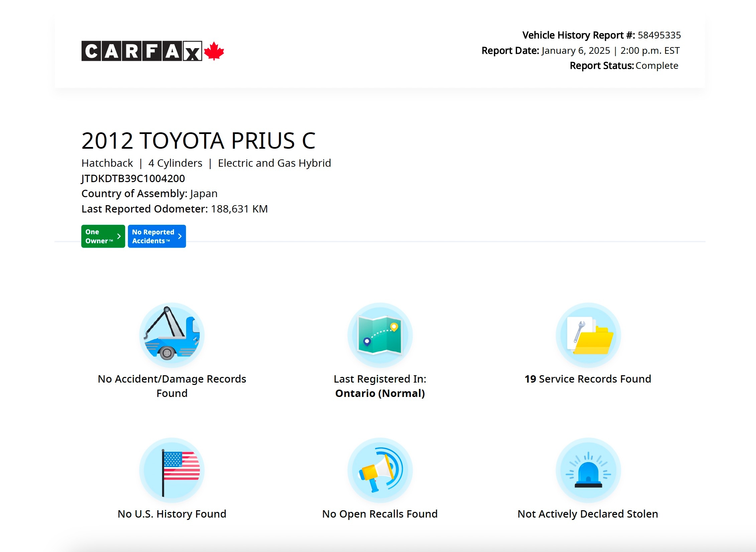Click the report number 58495335
The width and height of the screenshot is (756, 552).
659,35
